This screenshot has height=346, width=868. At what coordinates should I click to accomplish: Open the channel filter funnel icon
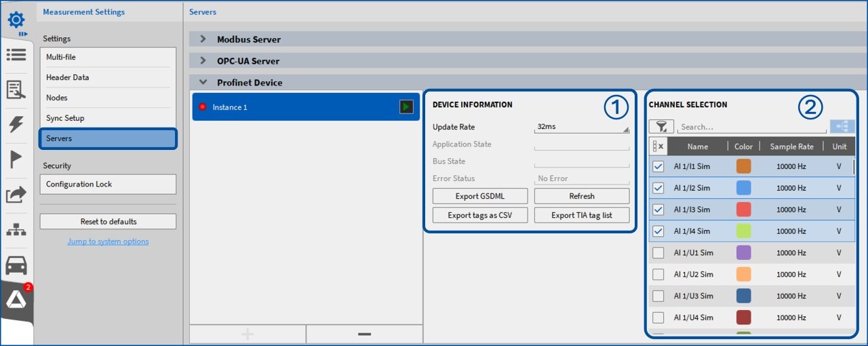point(661,127)
